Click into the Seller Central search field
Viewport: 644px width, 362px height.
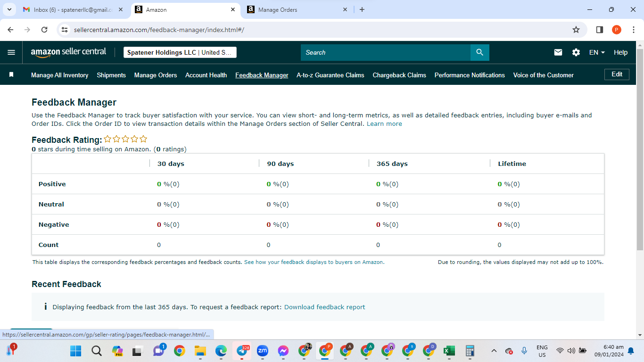click(386, 52)
